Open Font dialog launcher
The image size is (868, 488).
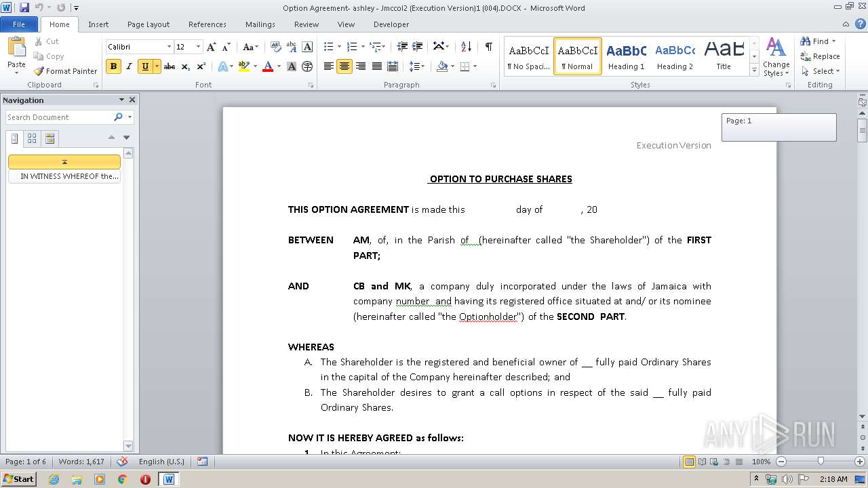[311, 85]
